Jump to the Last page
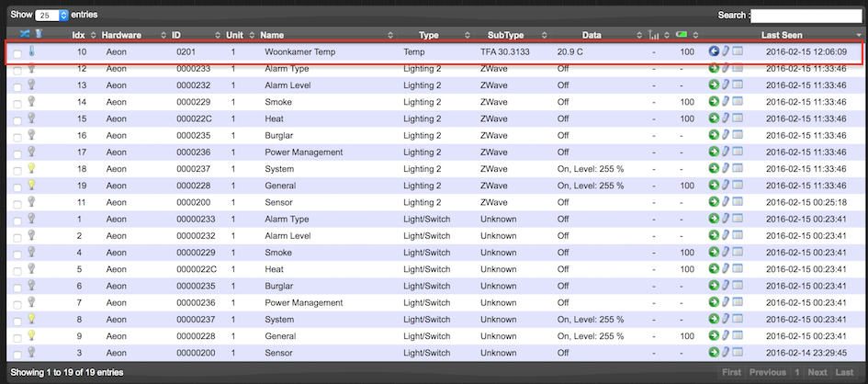Screen dimensions: 868x384 tap(844, 372)
